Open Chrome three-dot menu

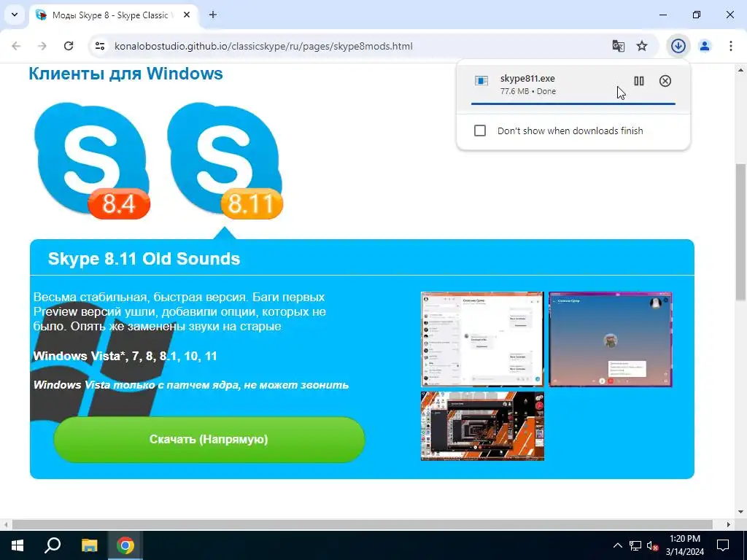(730, 46)
